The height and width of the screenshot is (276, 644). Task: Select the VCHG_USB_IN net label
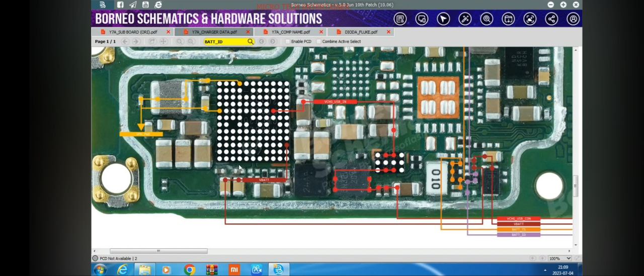(335, 102)
